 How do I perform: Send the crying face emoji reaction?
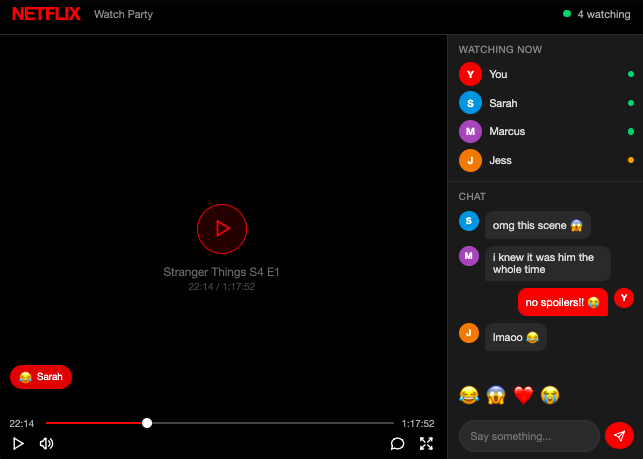(x=550, y=395)
